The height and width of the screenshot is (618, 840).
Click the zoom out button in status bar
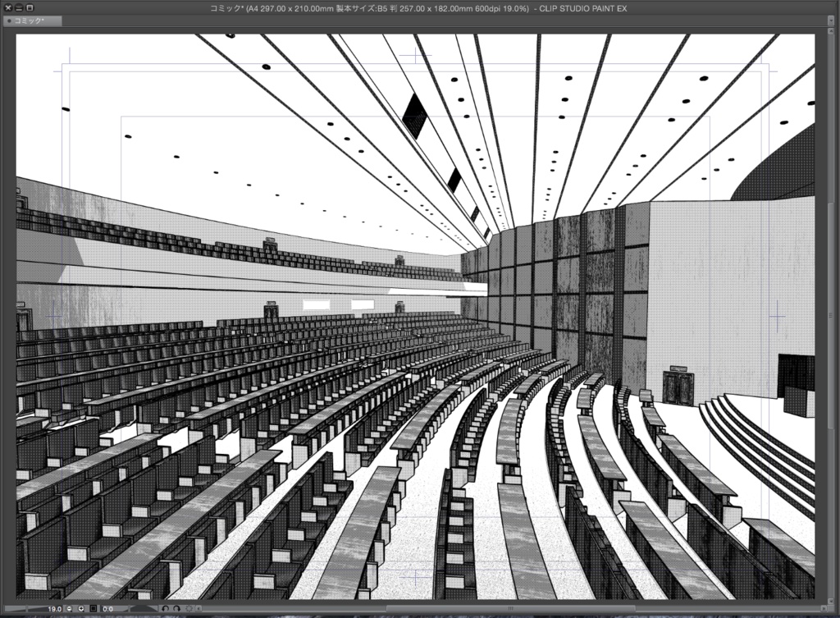pyautogui.click(x=69, y=608)
